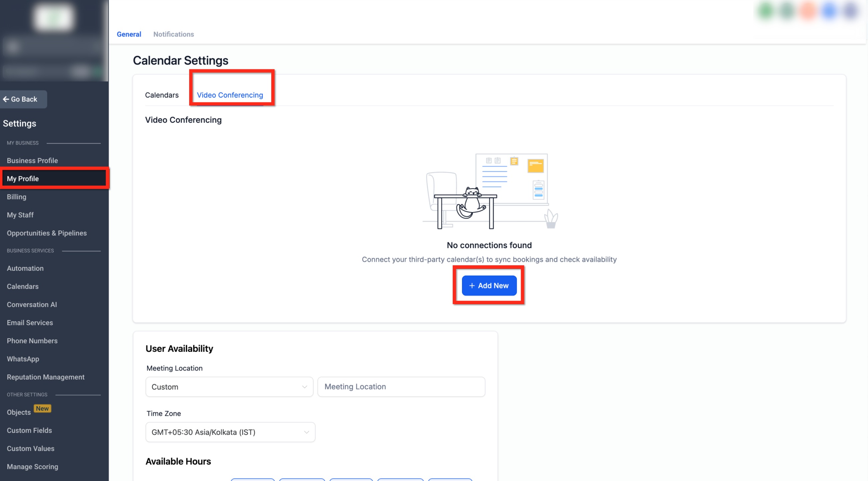
Task: Switch to the Notifications tab
Action: [173, 34]
